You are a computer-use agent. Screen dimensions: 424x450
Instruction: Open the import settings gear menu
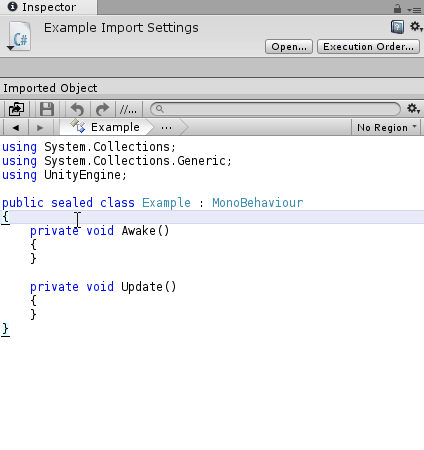pos(416,26)
